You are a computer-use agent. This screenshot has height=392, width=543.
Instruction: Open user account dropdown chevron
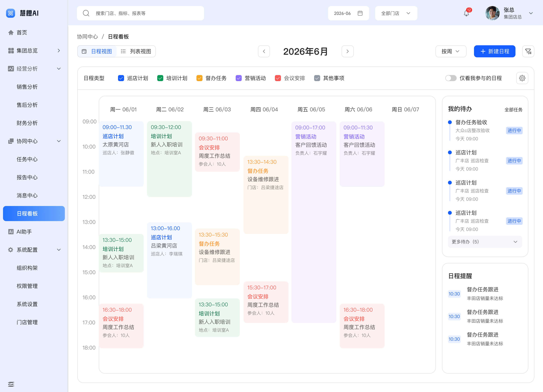[x=531, y=13]
